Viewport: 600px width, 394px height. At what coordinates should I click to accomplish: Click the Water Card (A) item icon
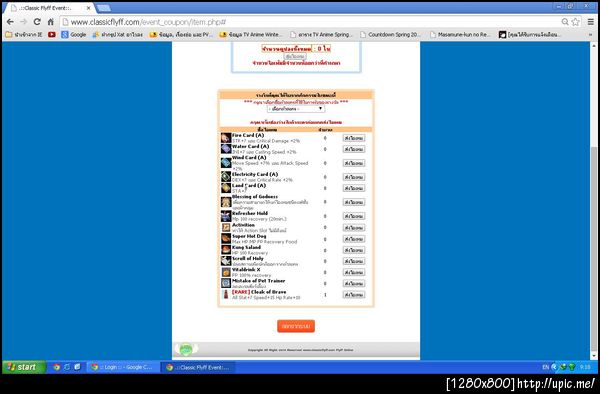(226, 149)
